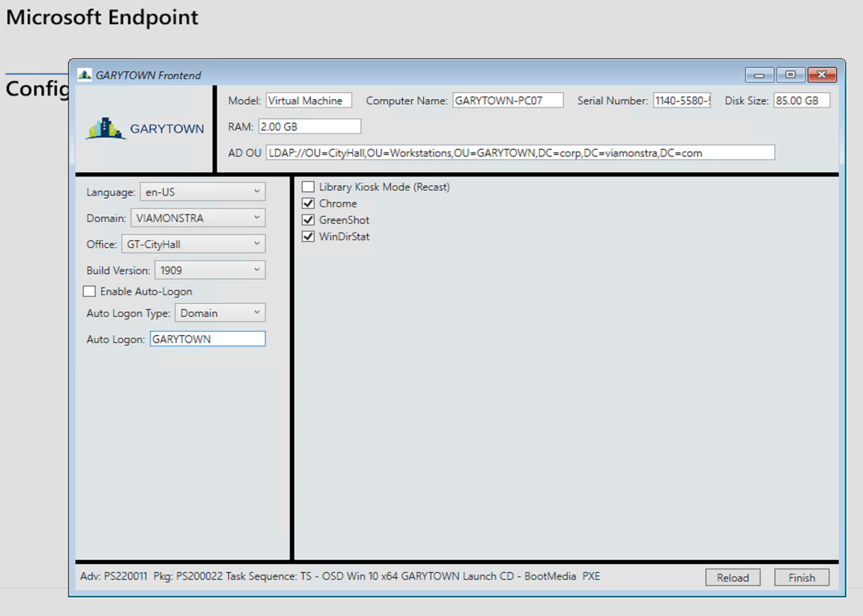This screenshot has width=863, height=616.
Task: Focus the Auto Logon text field
Action: pyautogui.click(x=207, y=339)
